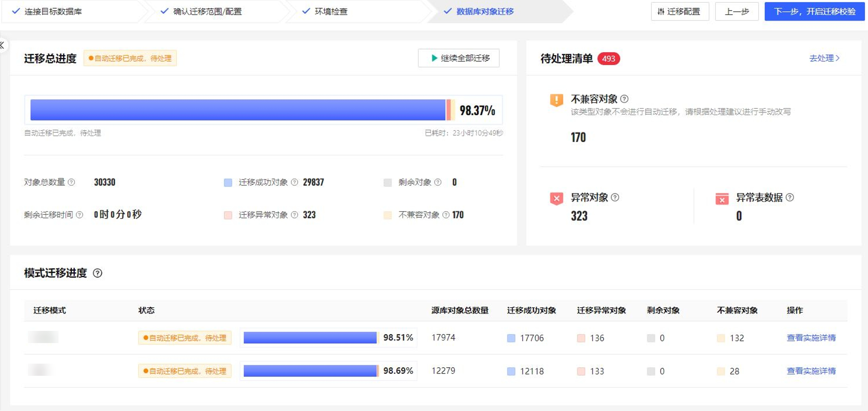The image size is (868, 411).
Task: Click 下一步，开启迁移校验 button
Action: point(814,11)
